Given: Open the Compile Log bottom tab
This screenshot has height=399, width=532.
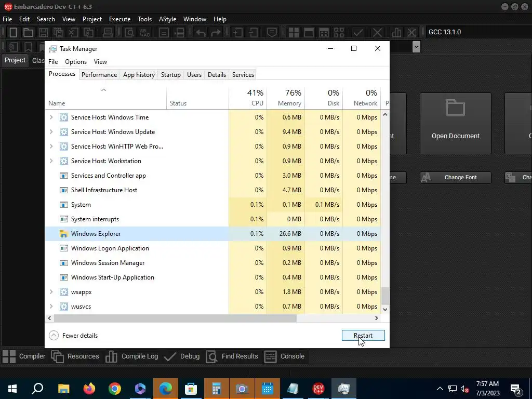Looking at the screenshot, I should point(131,356).
